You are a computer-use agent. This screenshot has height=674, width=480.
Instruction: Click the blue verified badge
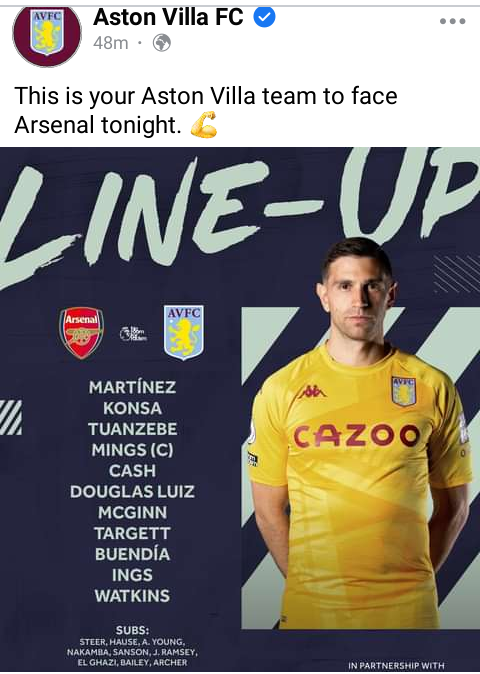point(264,17)
